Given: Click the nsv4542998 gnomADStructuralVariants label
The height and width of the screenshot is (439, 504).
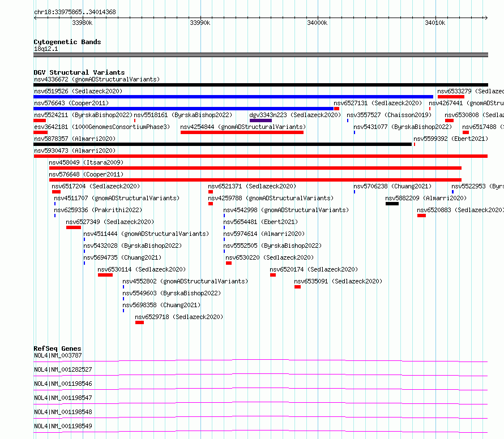Looking at the screenshot, I should pyautogui.click(x=286, y=210).
